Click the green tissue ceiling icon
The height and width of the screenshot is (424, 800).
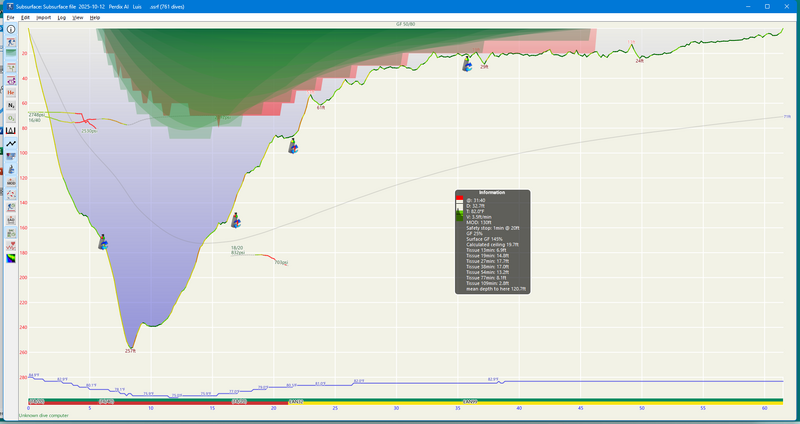11,55
